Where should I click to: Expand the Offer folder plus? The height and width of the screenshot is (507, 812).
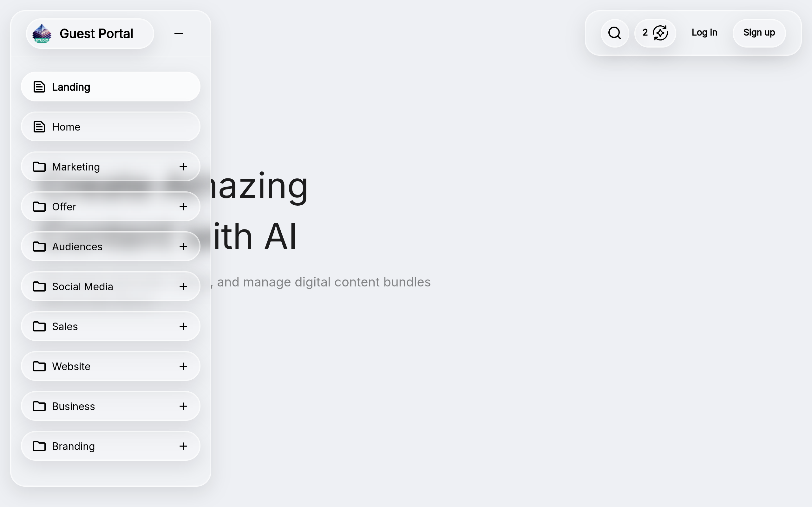183,207
